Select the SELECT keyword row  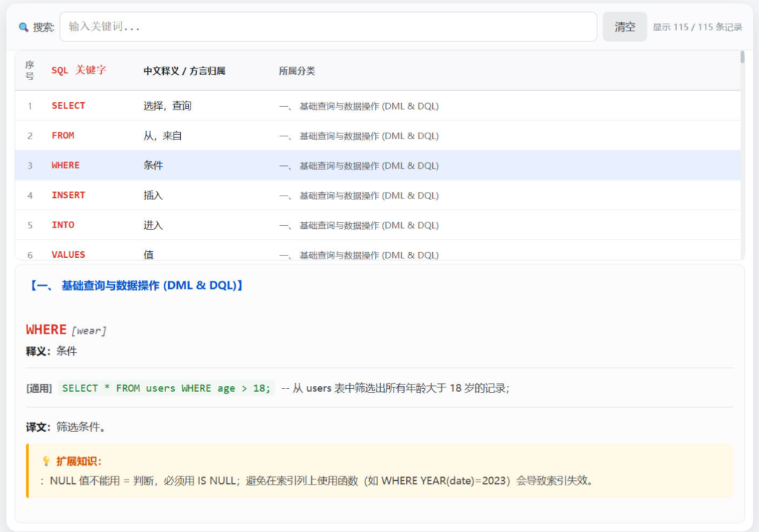point(377,105)
